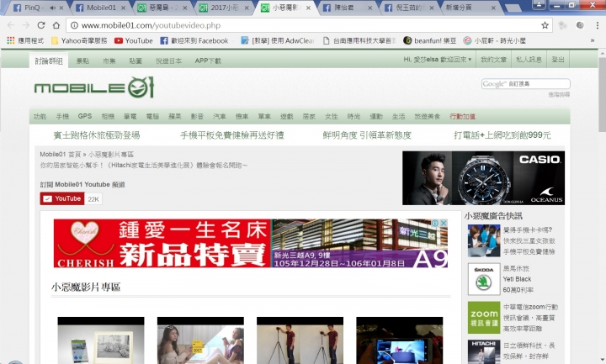Click the Casio Oceanus watch ad
This screenshot has width=606, height=364.
coord(483,178)
